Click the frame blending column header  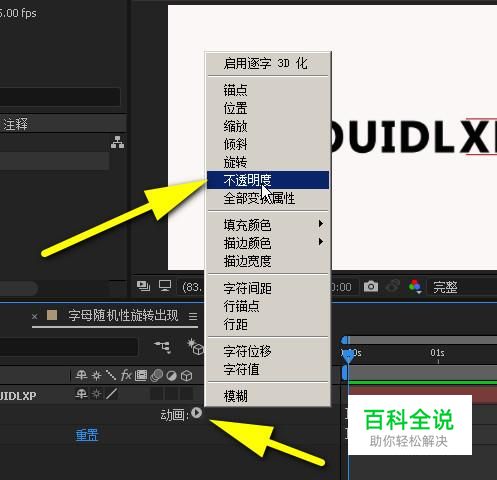141,376
